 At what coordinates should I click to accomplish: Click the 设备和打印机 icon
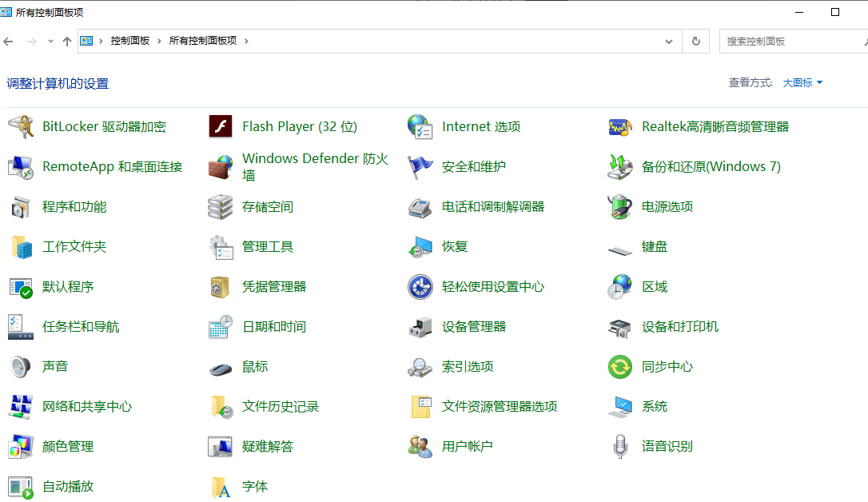click(620, 328)
